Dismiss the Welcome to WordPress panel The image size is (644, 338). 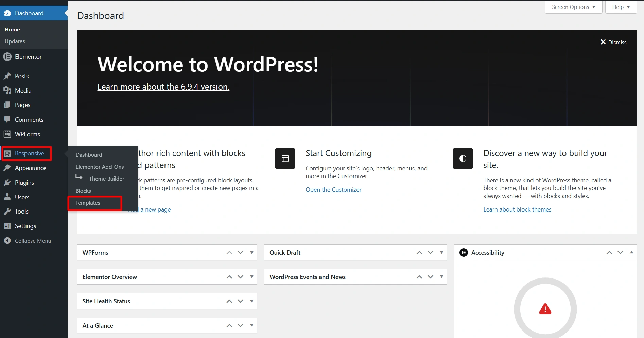click(x=613, y=42)
